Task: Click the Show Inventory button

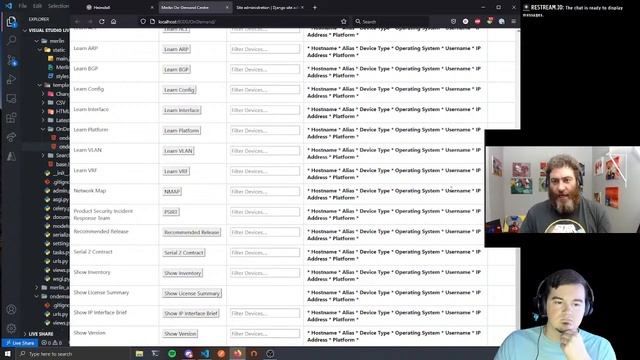Action: coord(182,273)
